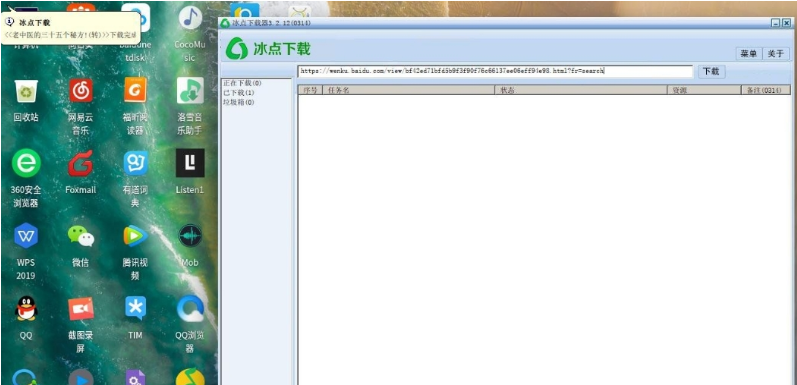Focus the wenku URL input field
The image size is (797, 385).
[495, 71]
